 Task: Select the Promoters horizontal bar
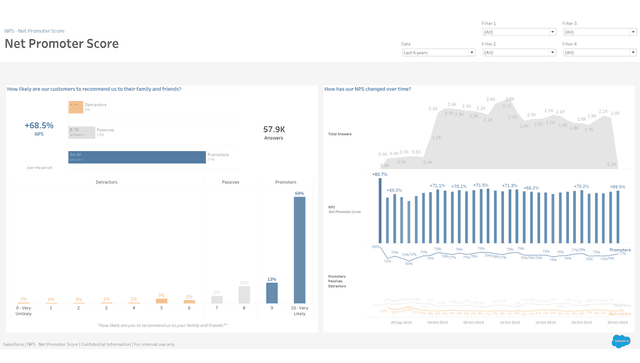pos(137,157)
